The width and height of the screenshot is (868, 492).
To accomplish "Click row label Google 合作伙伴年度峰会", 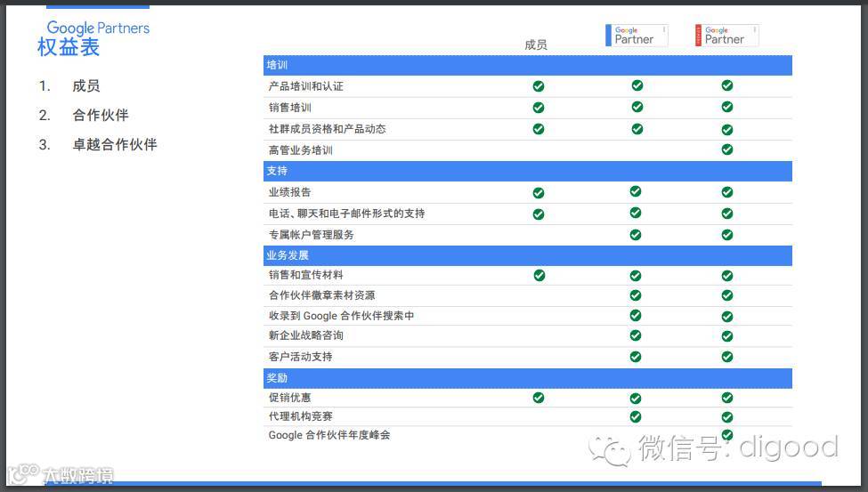I will [x=329, y=435].
